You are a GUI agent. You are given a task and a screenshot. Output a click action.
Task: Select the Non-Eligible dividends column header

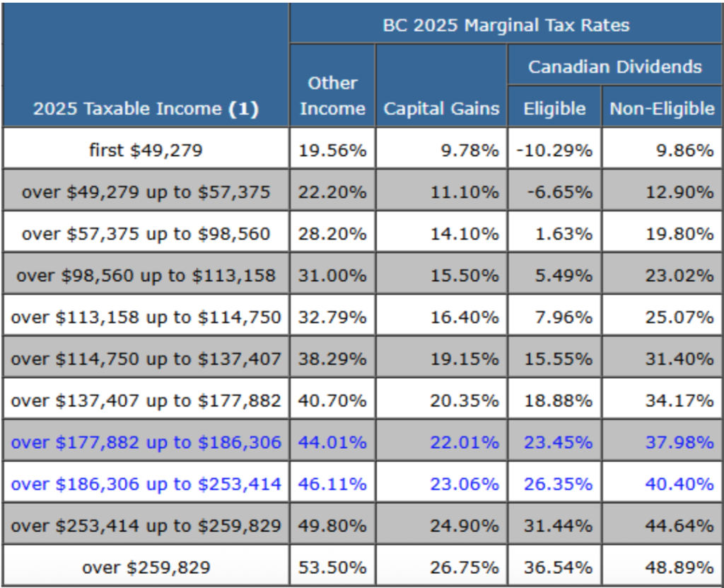point(662,109)
